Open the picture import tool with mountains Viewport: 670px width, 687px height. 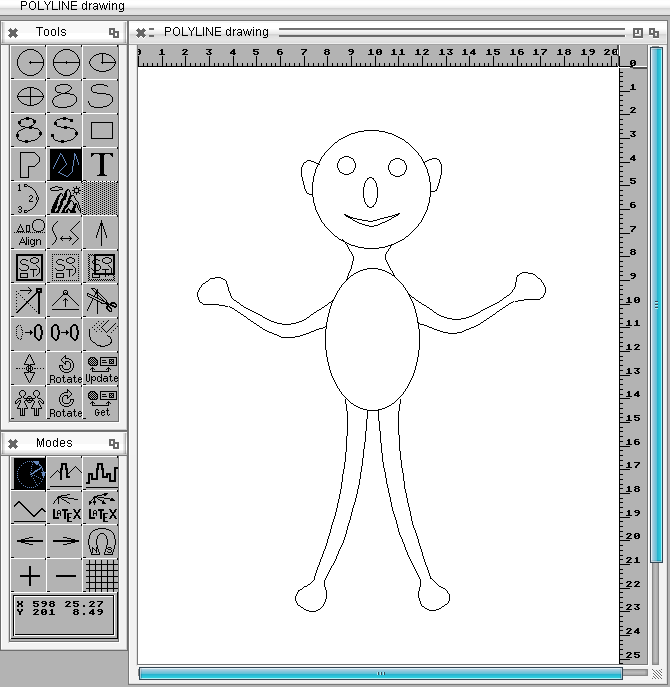[66, 199]
